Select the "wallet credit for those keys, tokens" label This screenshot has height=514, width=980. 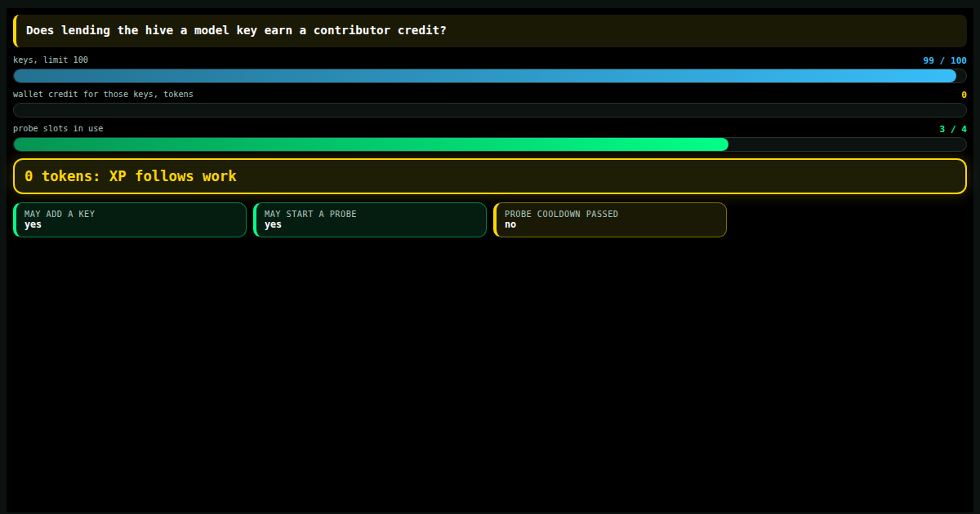point(103,95)
